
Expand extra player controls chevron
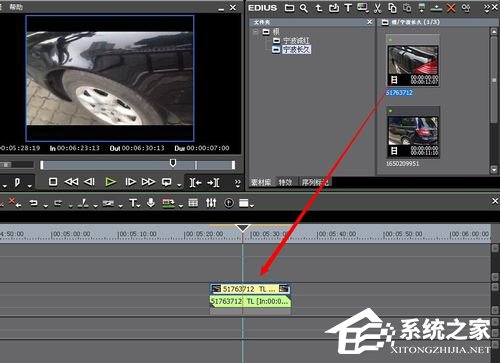[237, 183]
